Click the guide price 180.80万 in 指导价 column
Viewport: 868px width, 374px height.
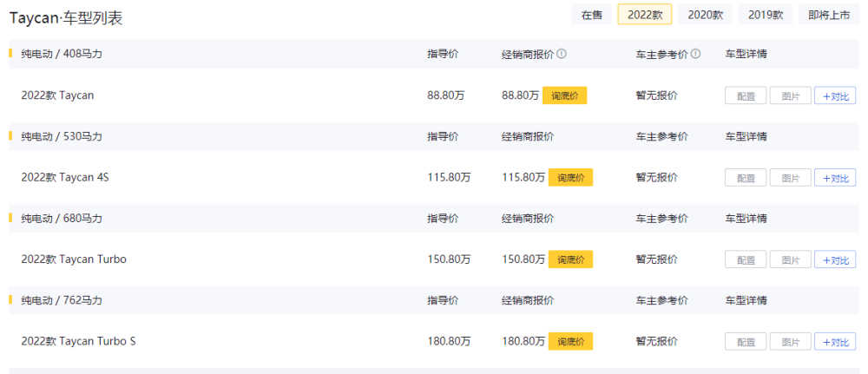pos(449,341)
